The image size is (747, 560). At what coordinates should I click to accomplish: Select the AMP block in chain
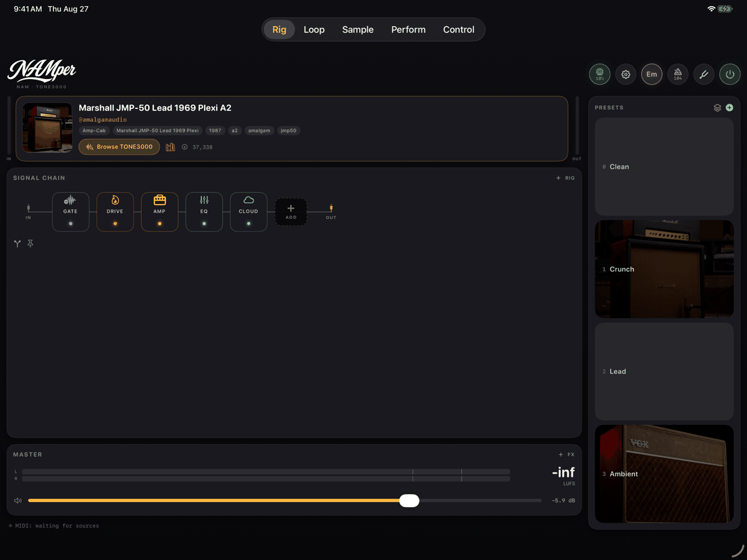[159, 212]
